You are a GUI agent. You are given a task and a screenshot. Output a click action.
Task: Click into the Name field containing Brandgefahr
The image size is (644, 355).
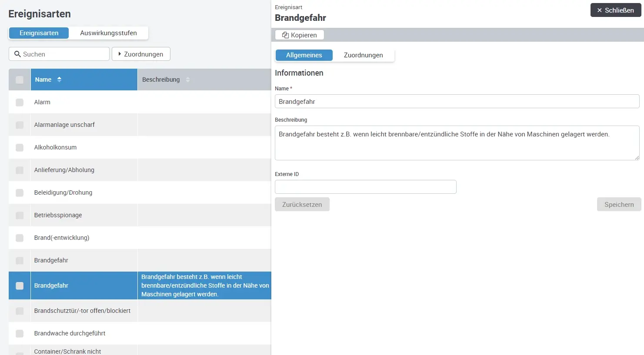(x=457, y=102)
